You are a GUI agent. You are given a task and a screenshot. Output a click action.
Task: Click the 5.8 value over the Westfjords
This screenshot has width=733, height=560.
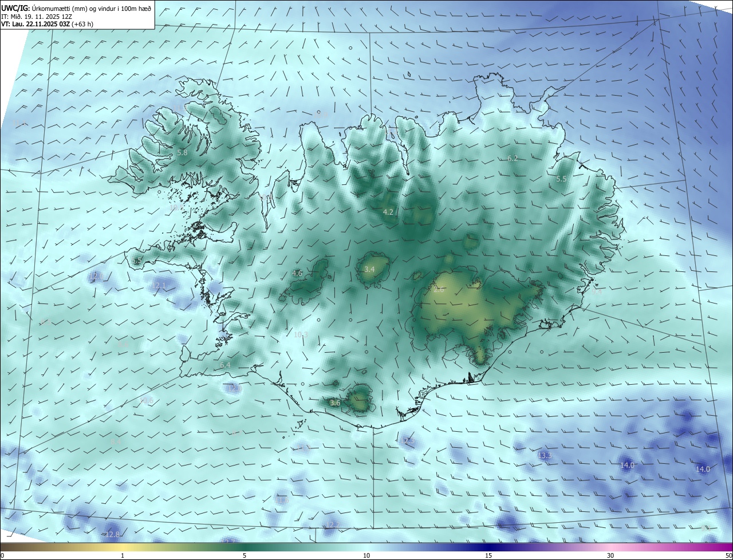tap(182, 153)
